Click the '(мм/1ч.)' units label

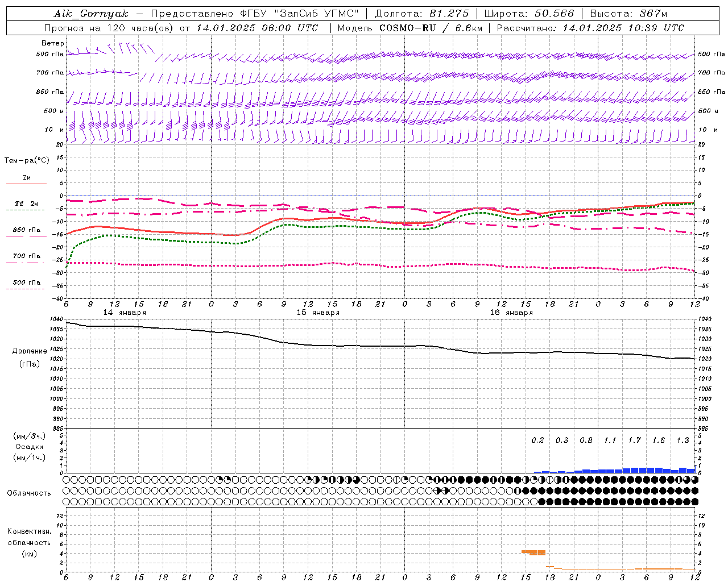pos(30,458)
